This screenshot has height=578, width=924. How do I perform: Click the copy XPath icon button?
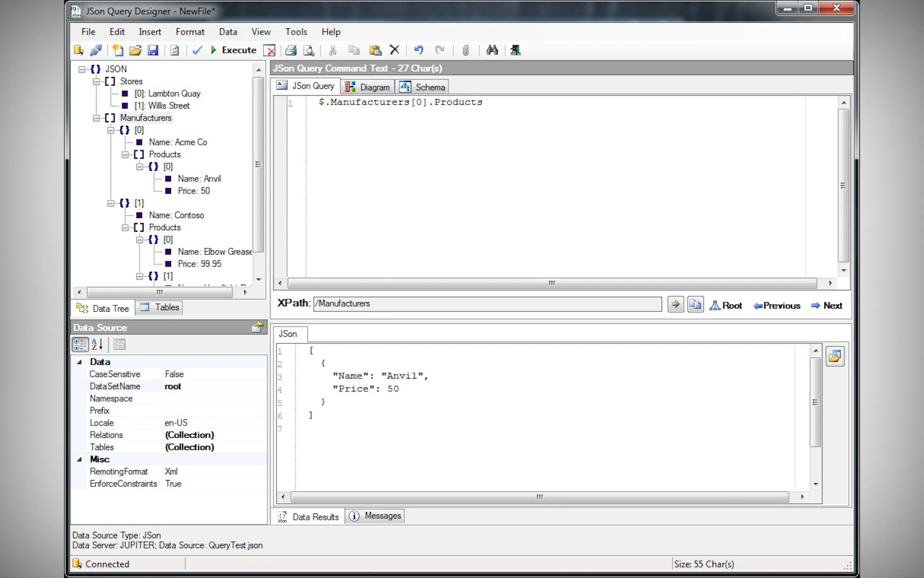coord(695,305)
